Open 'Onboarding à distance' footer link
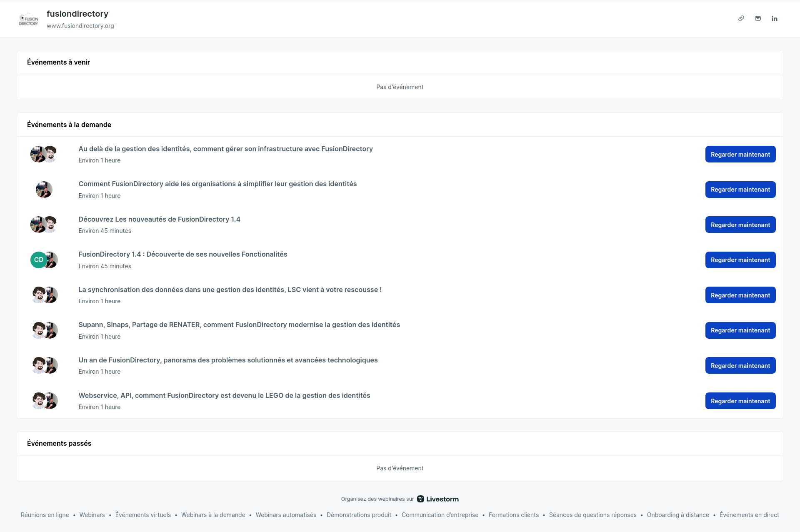 tap(678, 515)
